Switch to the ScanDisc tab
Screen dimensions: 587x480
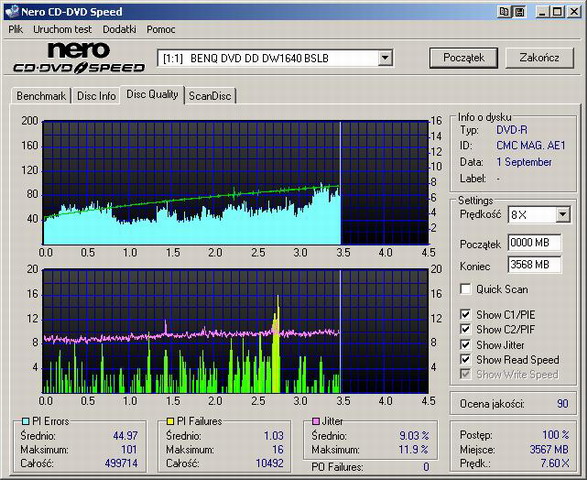point(210,96)
